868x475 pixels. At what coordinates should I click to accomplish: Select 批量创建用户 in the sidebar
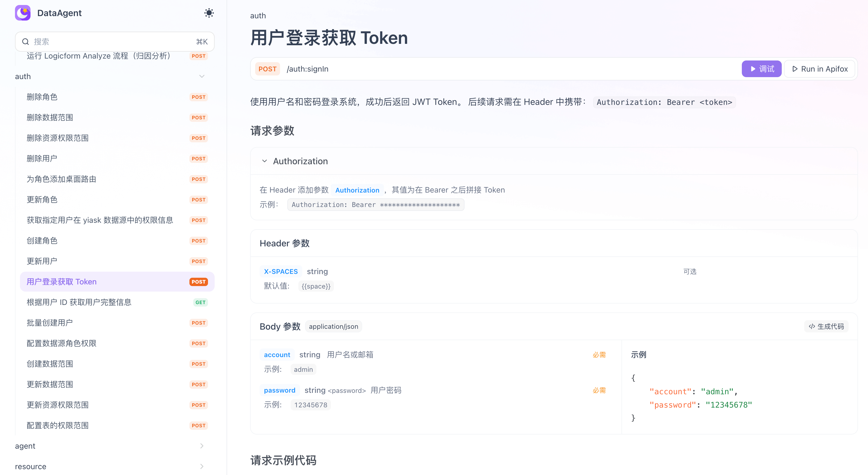pos(50,323)
